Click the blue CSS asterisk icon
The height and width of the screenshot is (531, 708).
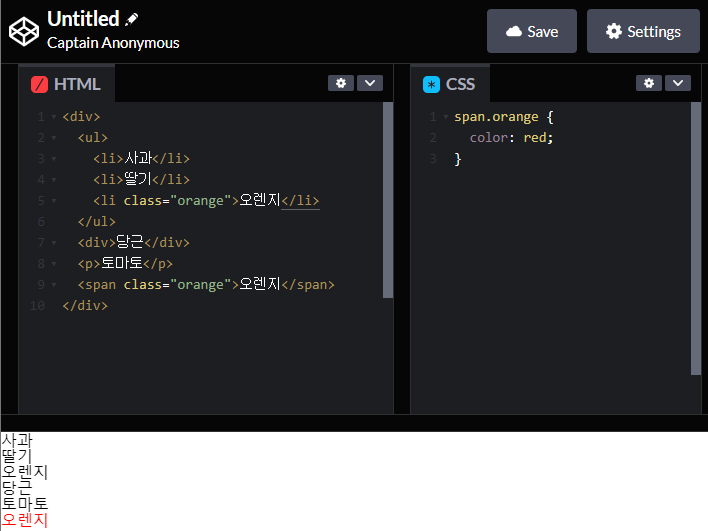coord(431,84)
